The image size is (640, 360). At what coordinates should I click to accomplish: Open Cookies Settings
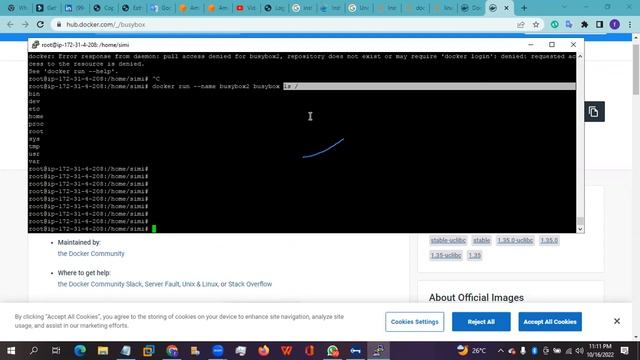[414, 322]
